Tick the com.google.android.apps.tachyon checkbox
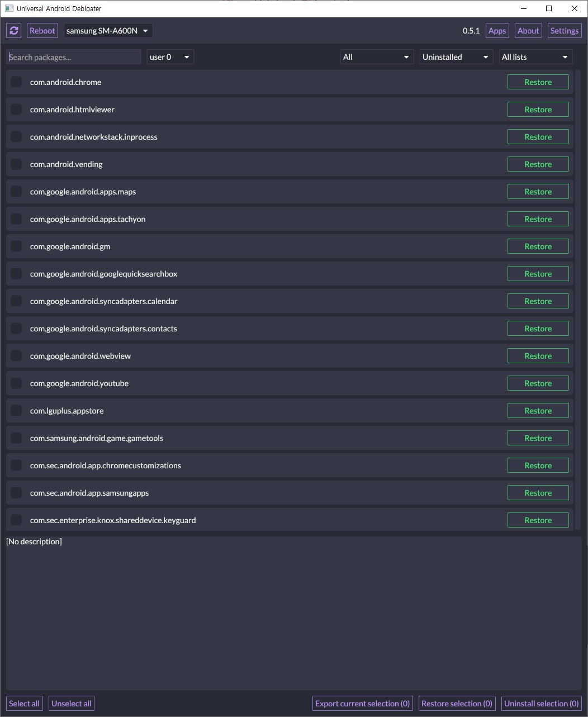Screen dimensions: 588x717 click(x=16, y=219)
